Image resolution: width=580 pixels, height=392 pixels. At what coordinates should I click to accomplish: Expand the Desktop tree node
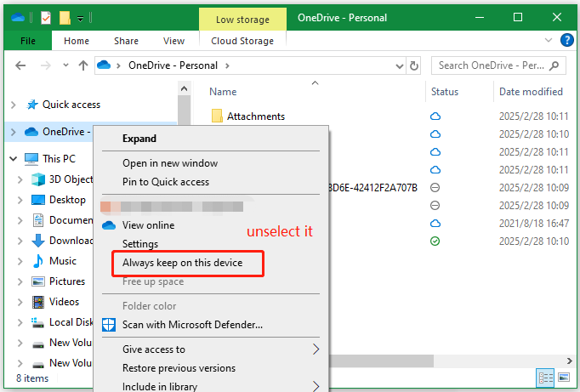pyautogui.click(x=20, y=200)
